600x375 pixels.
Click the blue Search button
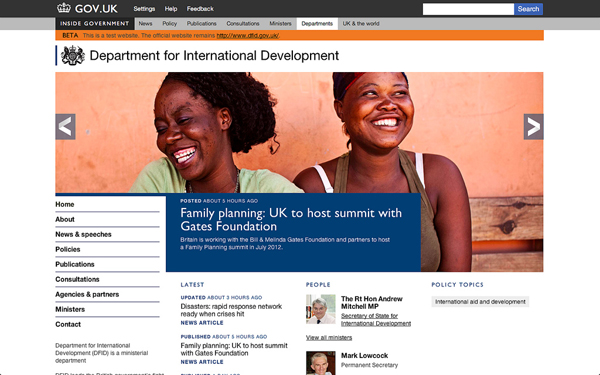pos(528,9)
